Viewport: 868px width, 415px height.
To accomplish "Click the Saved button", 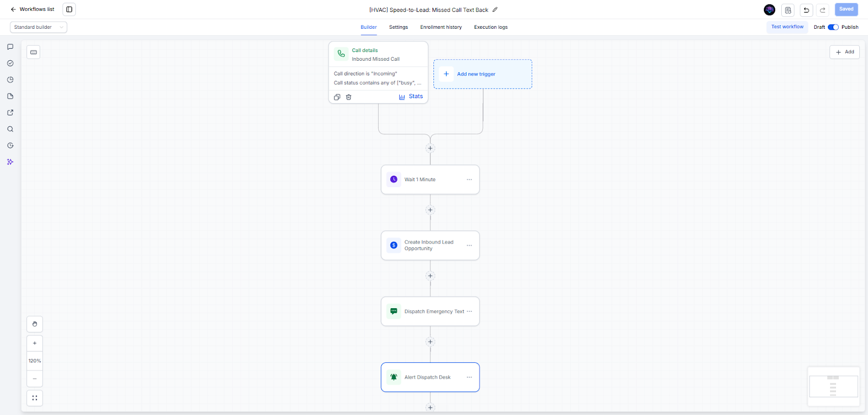I will (846, 9).
